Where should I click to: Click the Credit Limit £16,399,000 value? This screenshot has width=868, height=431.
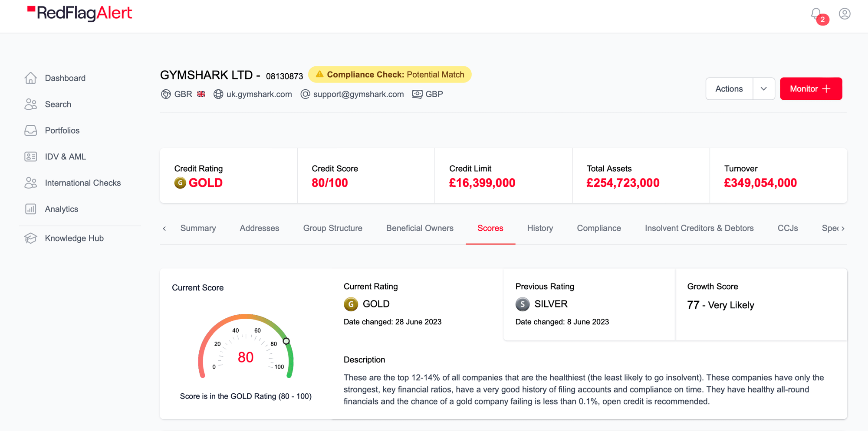[x=482, y=183]
